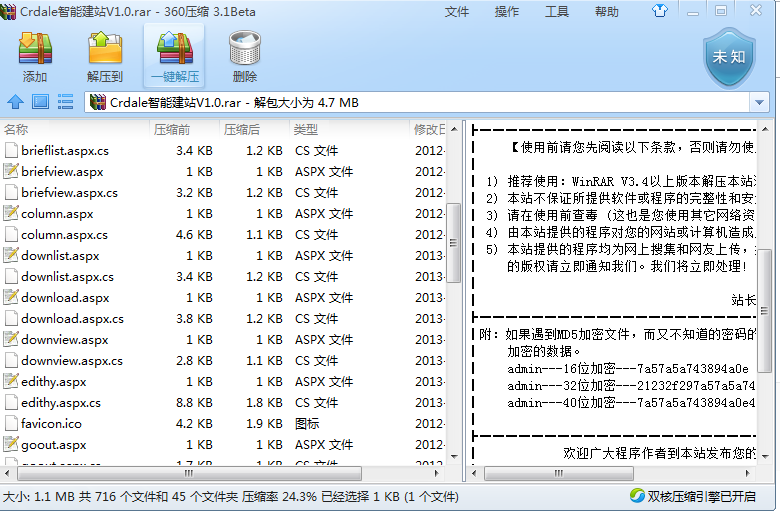Switch to large icon view
This screenshot has width=780, height=515.
tap(40, 102)
